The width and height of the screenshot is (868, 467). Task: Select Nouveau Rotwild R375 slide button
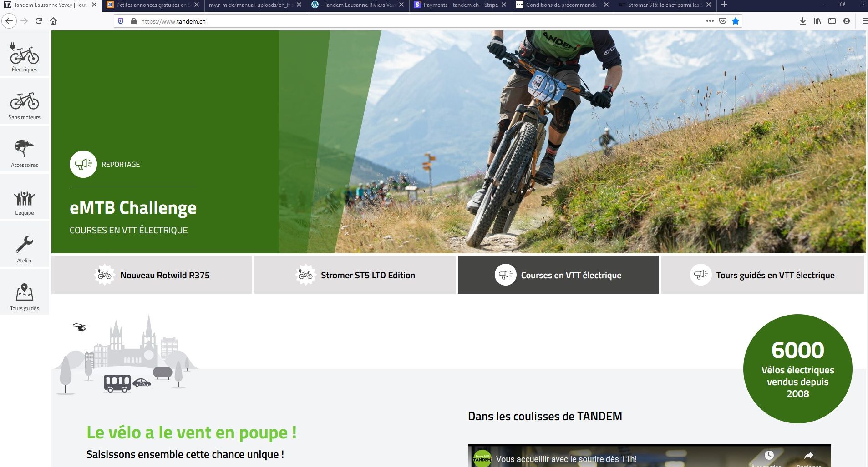[x=152, y=275]
